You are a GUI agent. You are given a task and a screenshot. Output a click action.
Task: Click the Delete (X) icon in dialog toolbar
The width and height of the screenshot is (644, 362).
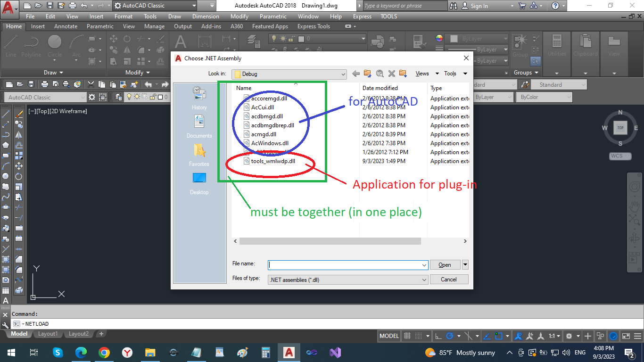[x=391, y=74]
